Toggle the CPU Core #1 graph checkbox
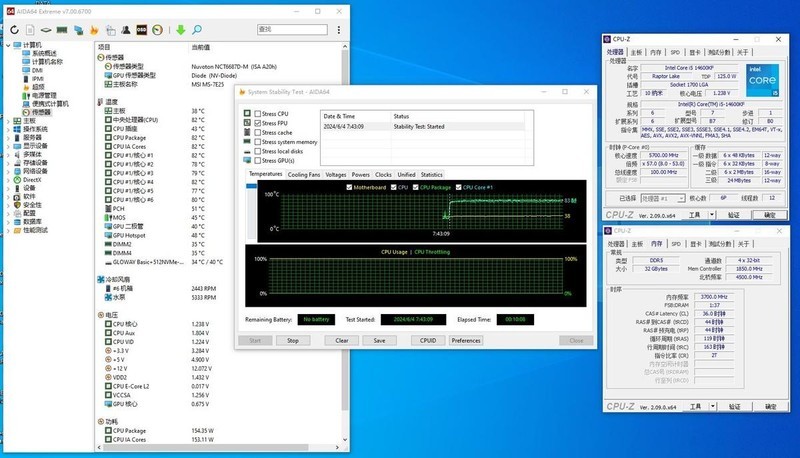 point(458,188)
